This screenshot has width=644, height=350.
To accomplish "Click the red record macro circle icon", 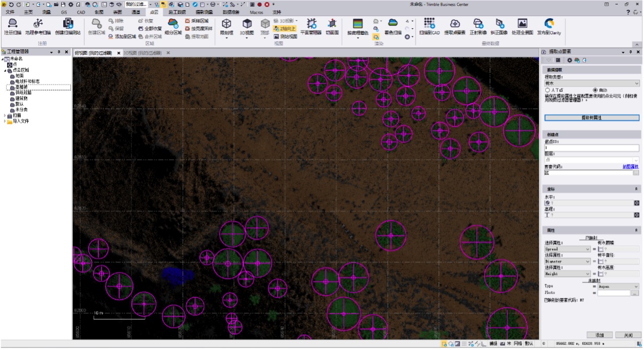I will (x=260, y=4).
